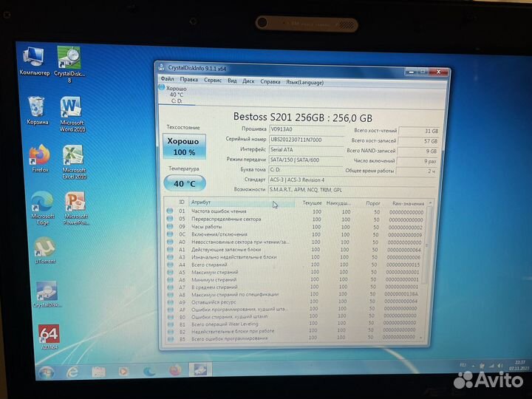The height and width of the screenshot is (399, 532).
Task: Open the Сервис menu
Action: click(x=213, y=80)
